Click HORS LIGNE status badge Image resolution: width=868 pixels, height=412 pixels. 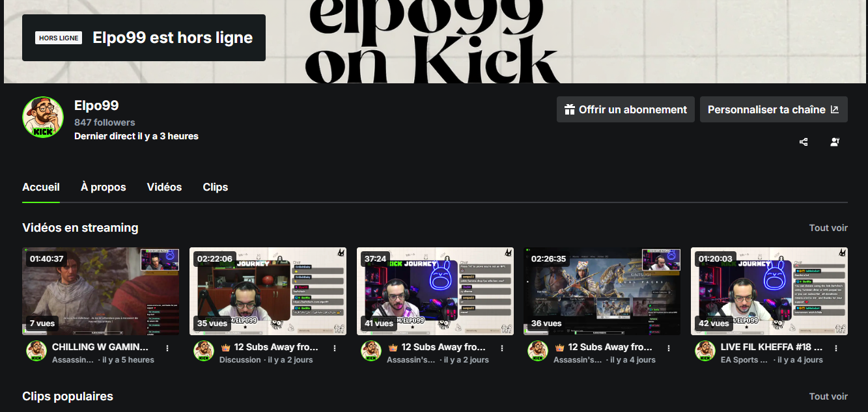coord(59,38)
